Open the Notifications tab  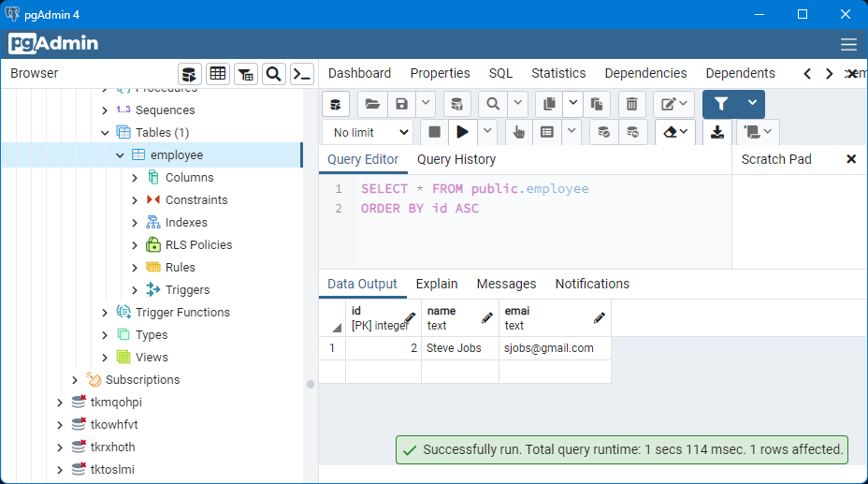592,284
